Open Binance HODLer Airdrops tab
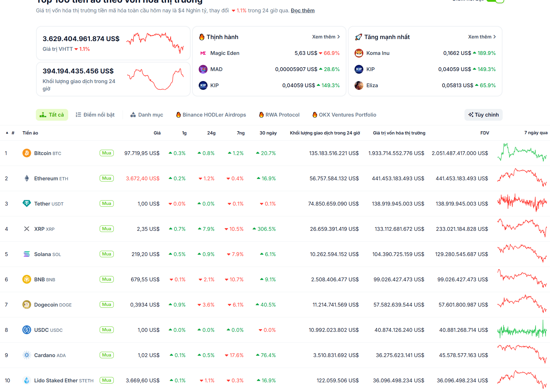The height and width of the screenshot is (392, 550). [x=211, y=115]
